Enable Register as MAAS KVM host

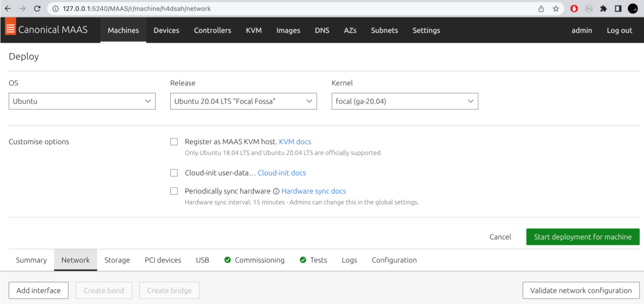tap(174, 142)
